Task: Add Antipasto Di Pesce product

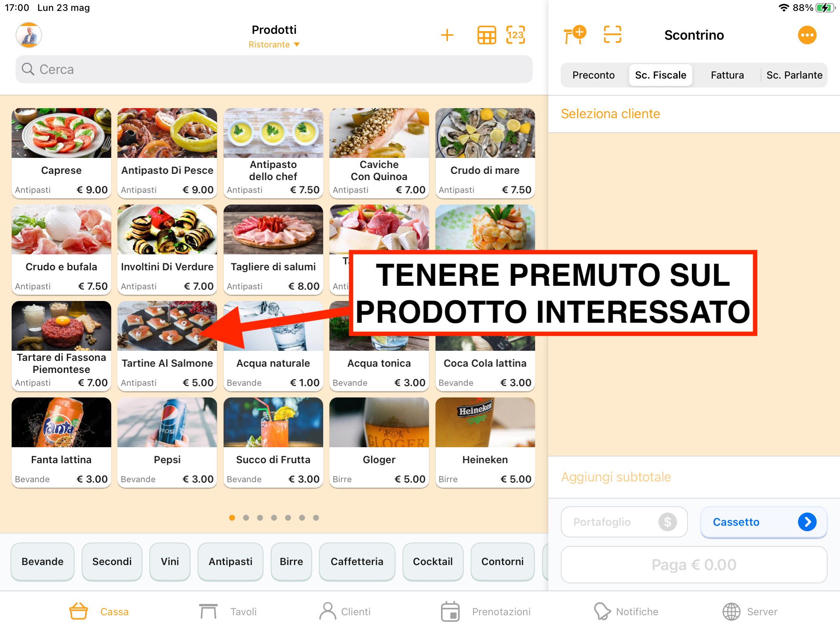Action: click(x=167, y=153)
